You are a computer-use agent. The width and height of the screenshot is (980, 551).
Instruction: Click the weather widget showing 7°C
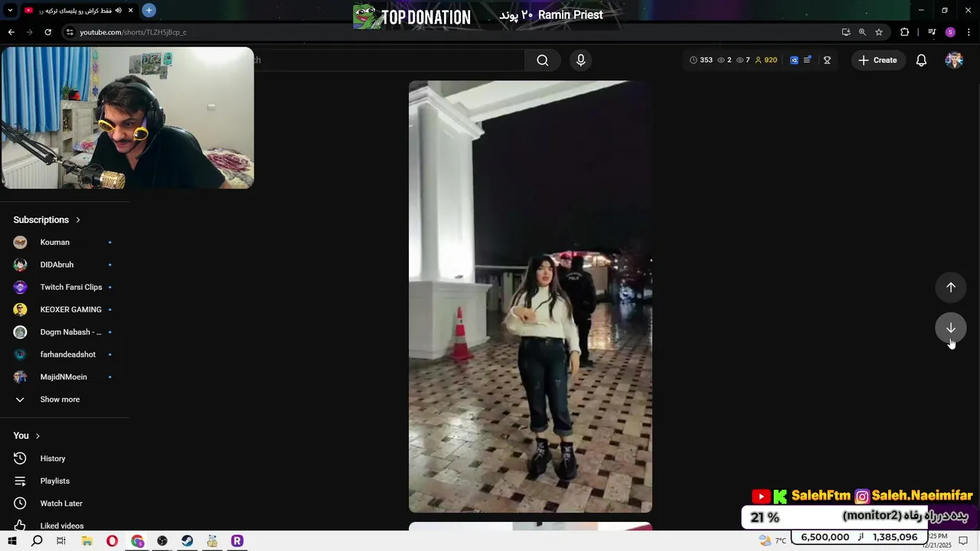pos(772,540)
